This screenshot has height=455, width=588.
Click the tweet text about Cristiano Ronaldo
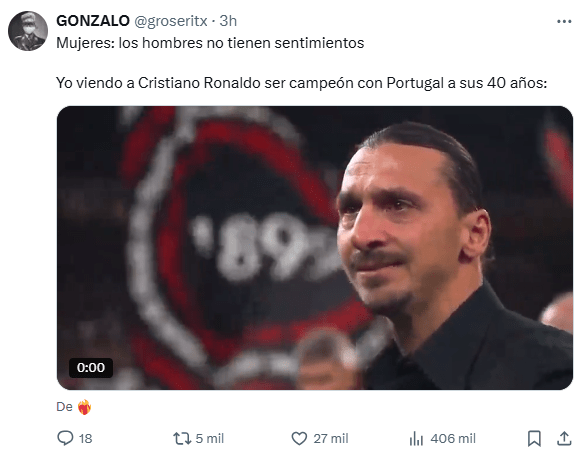[x=302, y=83]
